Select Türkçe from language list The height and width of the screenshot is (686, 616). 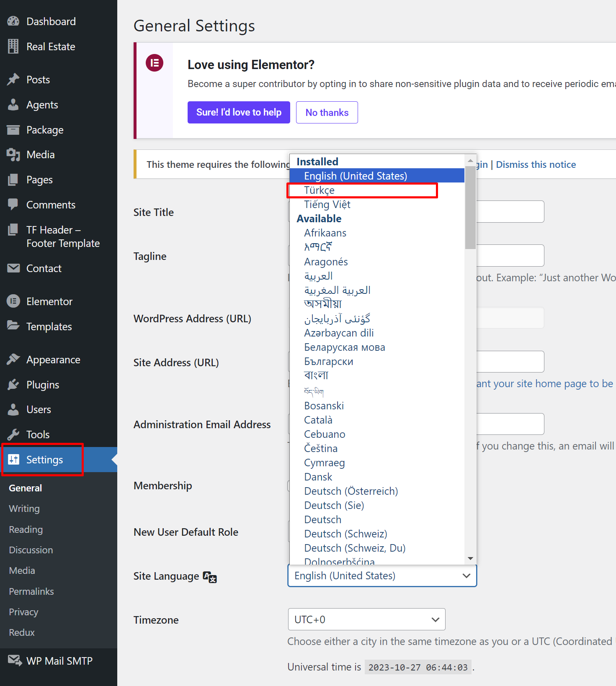click(377, 190)
